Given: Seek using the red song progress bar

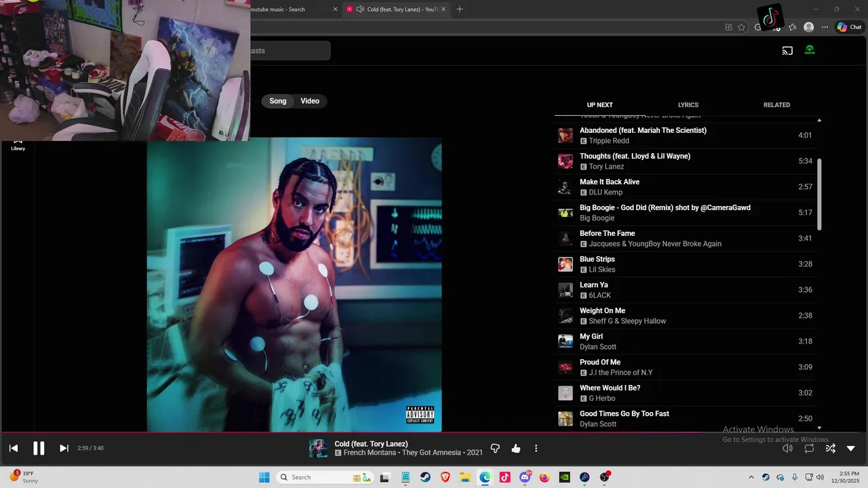Looking at the screenshot, I should click(x=434, y=432).
